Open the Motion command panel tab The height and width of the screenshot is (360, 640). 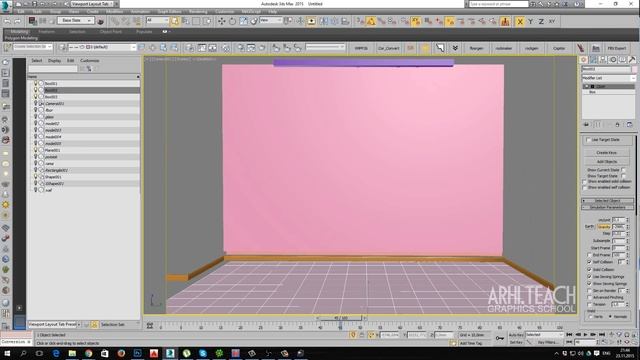point(613,60)
